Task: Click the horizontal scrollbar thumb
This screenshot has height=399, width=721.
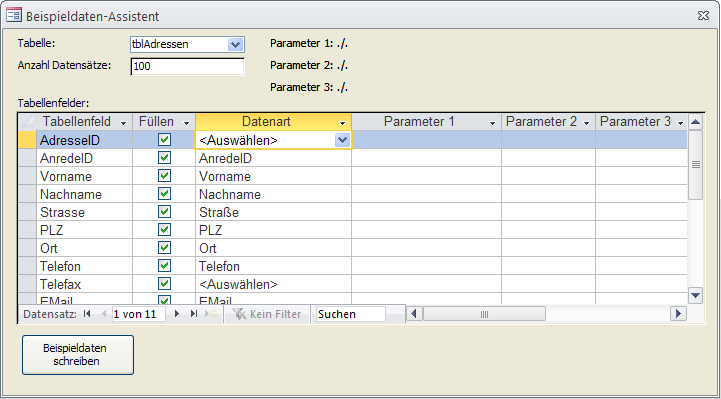Action: [484, 314]
